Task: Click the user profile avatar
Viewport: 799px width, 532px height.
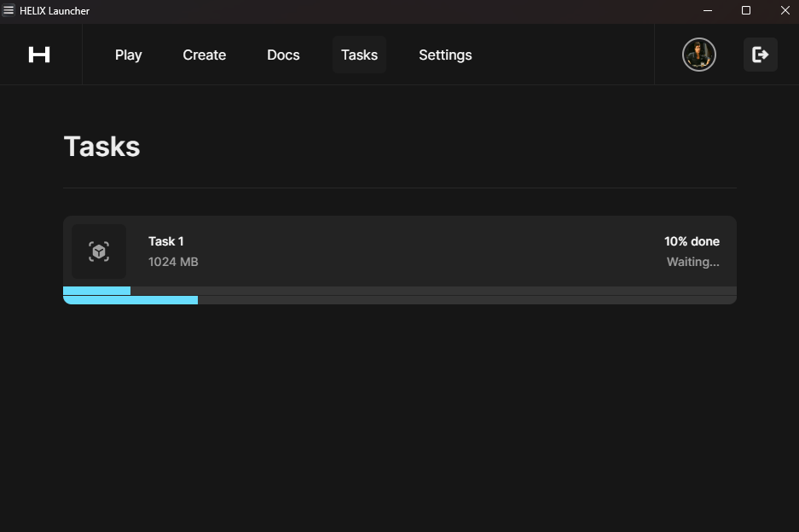Action: tap(698, 55)
